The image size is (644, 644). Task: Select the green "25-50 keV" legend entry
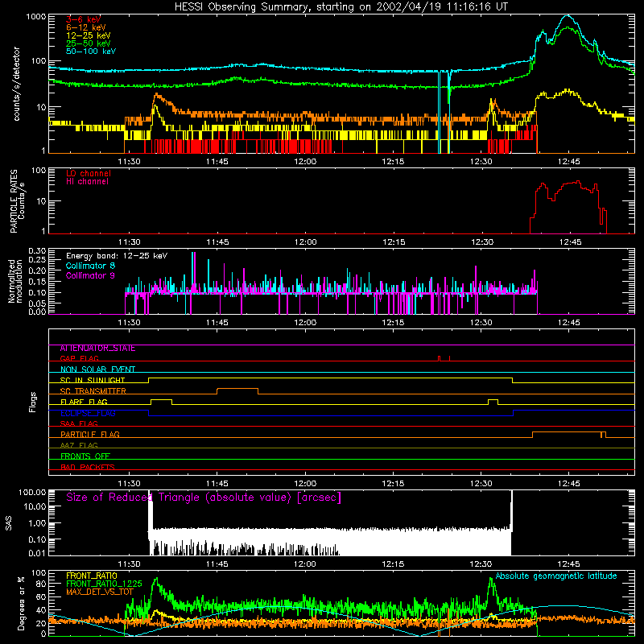pos(89,43)
